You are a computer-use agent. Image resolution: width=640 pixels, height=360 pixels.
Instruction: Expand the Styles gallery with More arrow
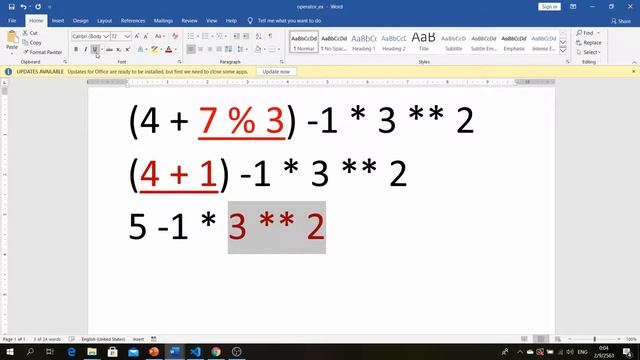[x=563, y=50]
